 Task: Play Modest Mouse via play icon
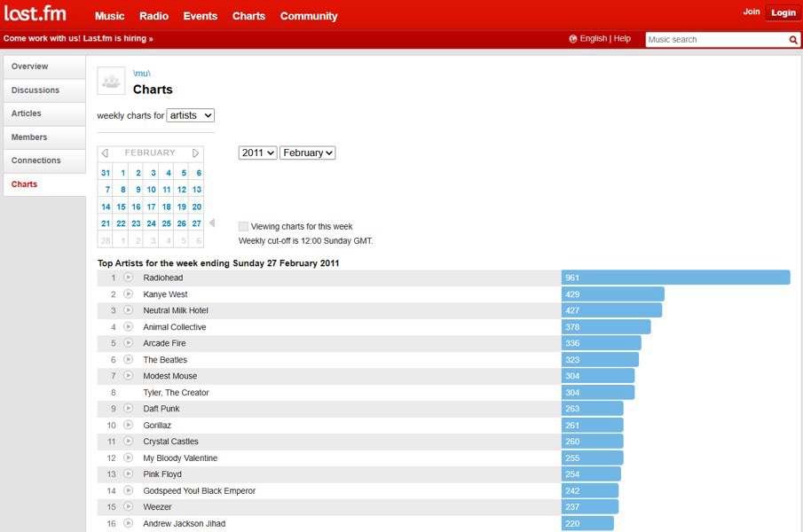(x=128, y=375)
